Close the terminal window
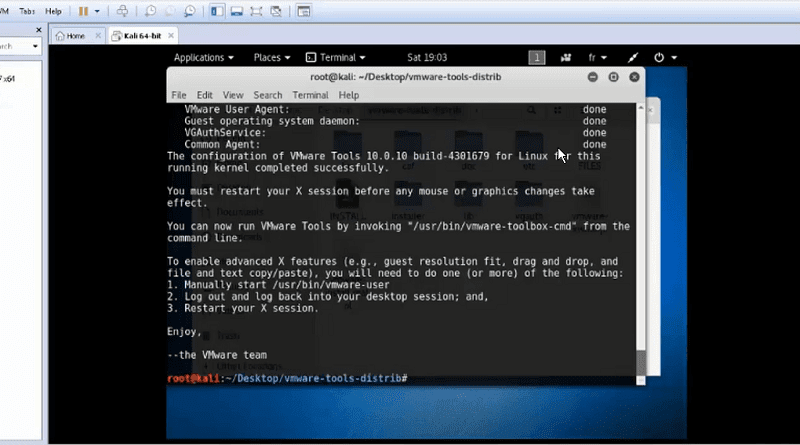This screenshot has height=445, width=800. pyautogui.click(x=634, y=77)
